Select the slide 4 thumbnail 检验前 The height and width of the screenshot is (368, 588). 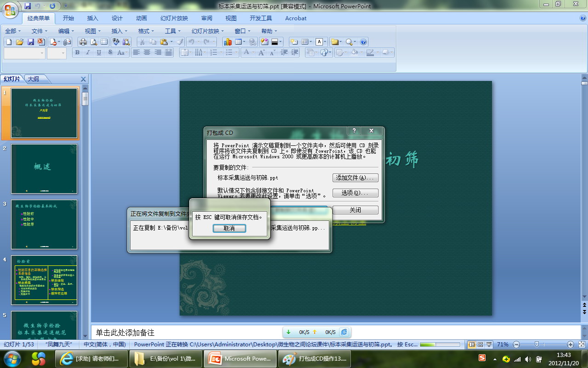tap(44, 280)
